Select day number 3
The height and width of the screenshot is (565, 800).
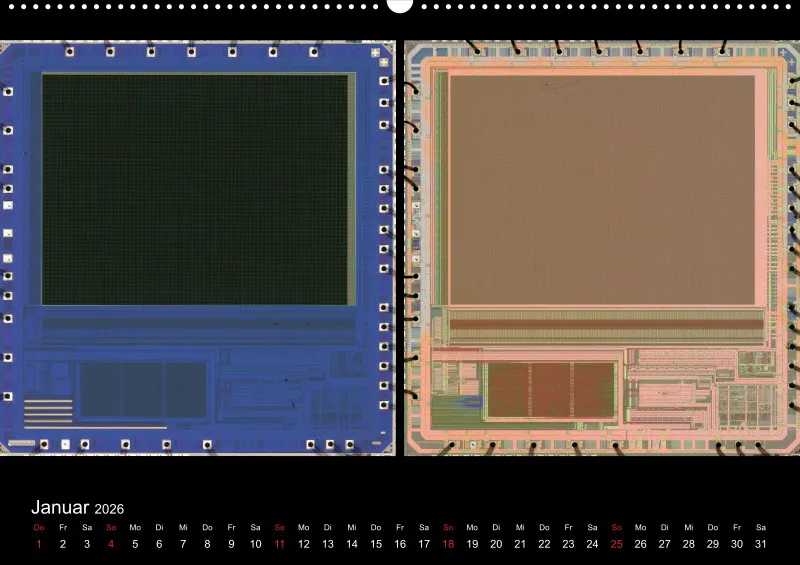87,544
